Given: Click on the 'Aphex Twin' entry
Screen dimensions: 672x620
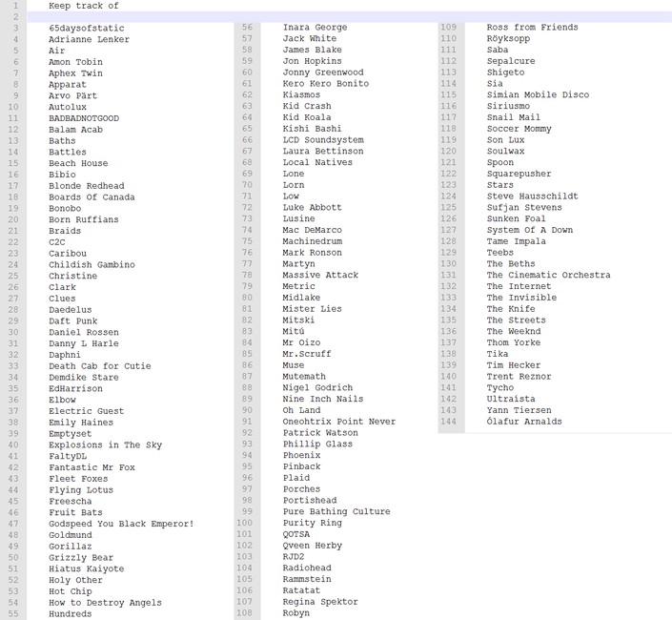Looking at the screenshot, I should coord(76,73).
